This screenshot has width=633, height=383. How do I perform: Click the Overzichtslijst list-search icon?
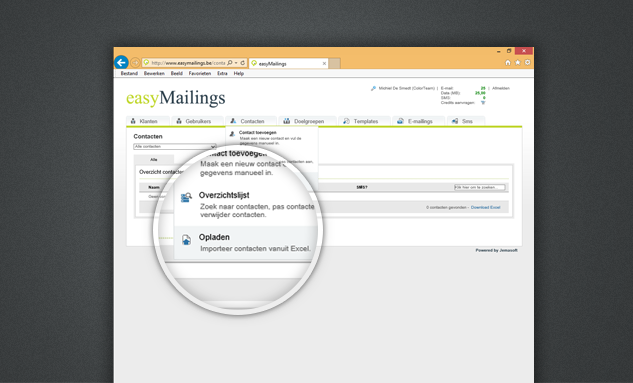coord(186,198)
